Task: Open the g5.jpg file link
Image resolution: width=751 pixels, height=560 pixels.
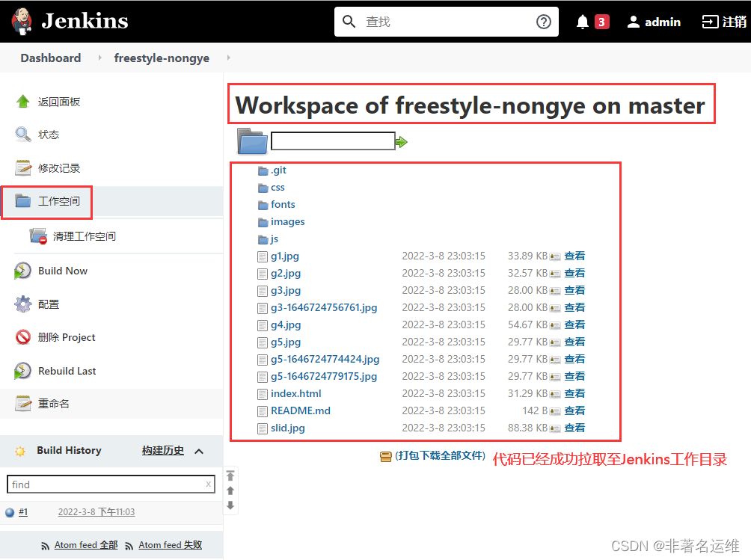Action: tap(286, 342)
